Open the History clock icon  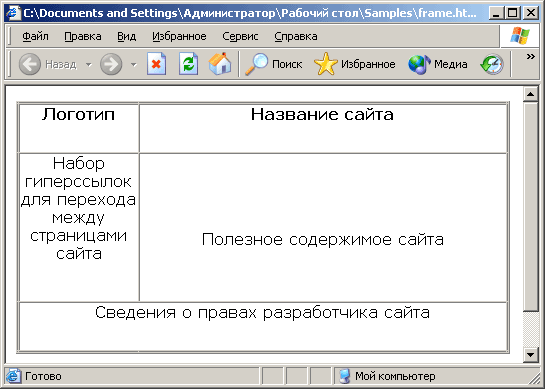click(492, 64)
